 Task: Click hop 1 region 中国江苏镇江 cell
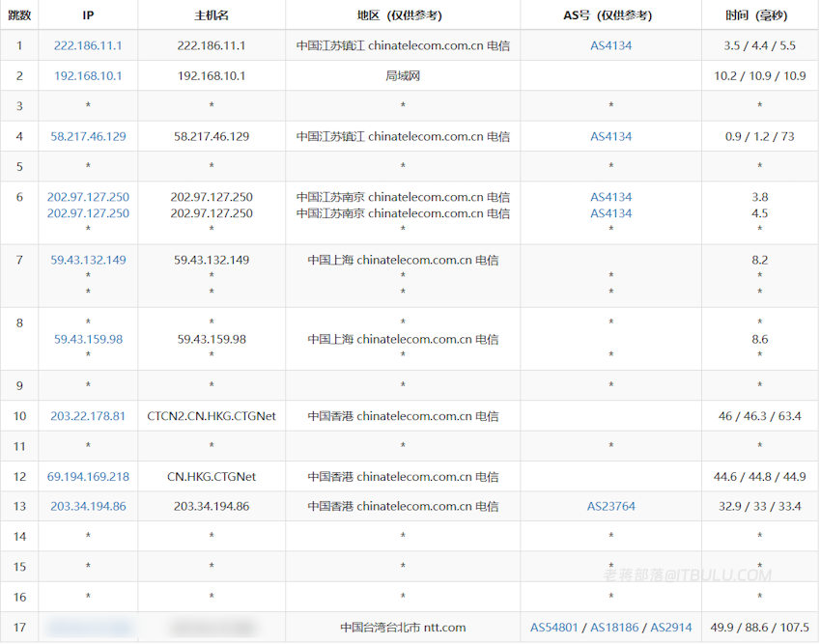403,45
